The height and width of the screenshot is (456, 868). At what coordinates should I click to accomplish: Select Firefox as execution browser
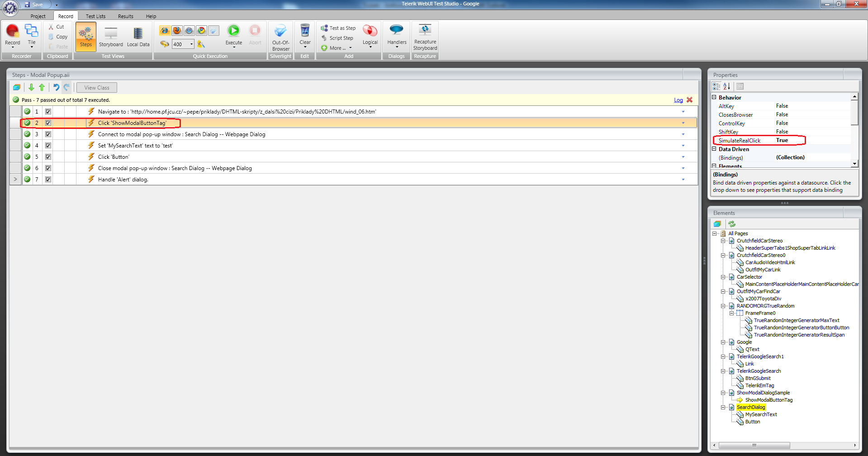[177, 31]
